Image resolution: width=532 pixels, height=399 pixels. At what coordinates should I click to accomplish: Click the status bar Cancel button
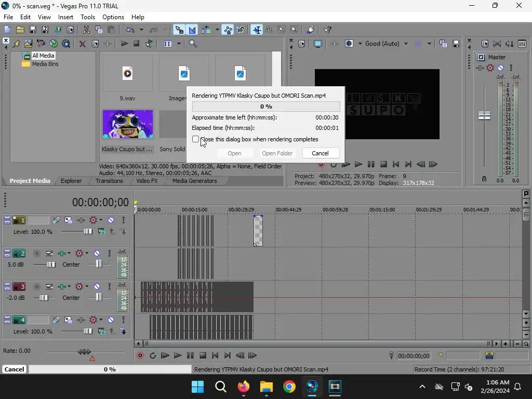click(14, 369)
